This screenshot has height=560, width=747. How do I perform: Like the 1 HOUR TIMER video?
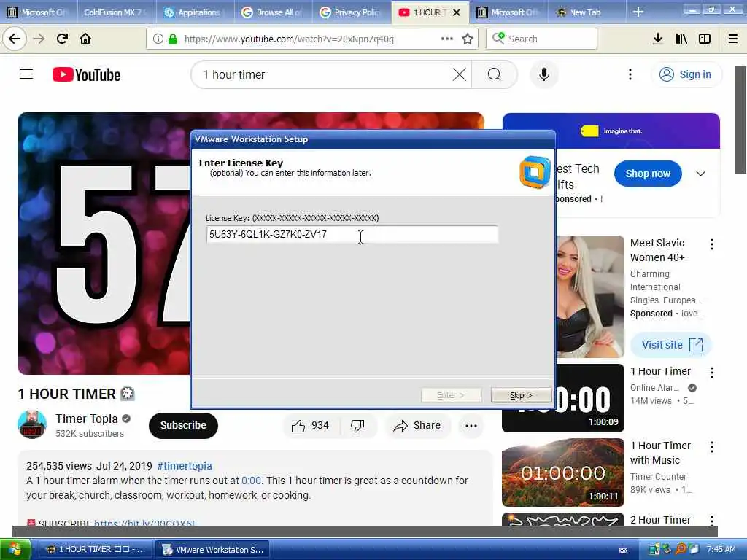(311, 425)
